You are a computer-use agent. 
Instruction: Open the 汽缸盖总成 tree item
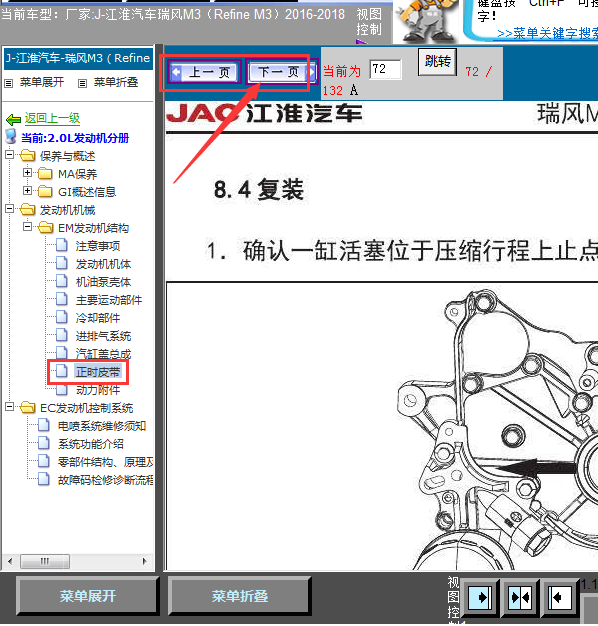pyautogui.click(x=103, y=354)
